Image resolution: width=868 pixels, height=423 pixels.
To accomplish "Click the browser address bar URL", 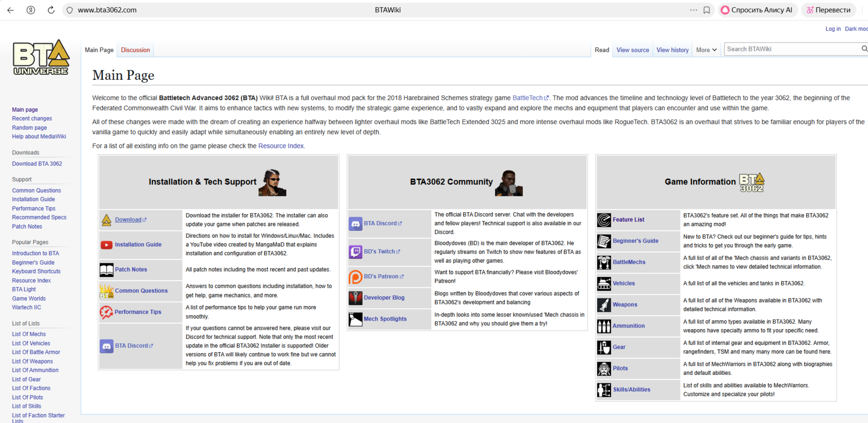I will coord(107,10).
